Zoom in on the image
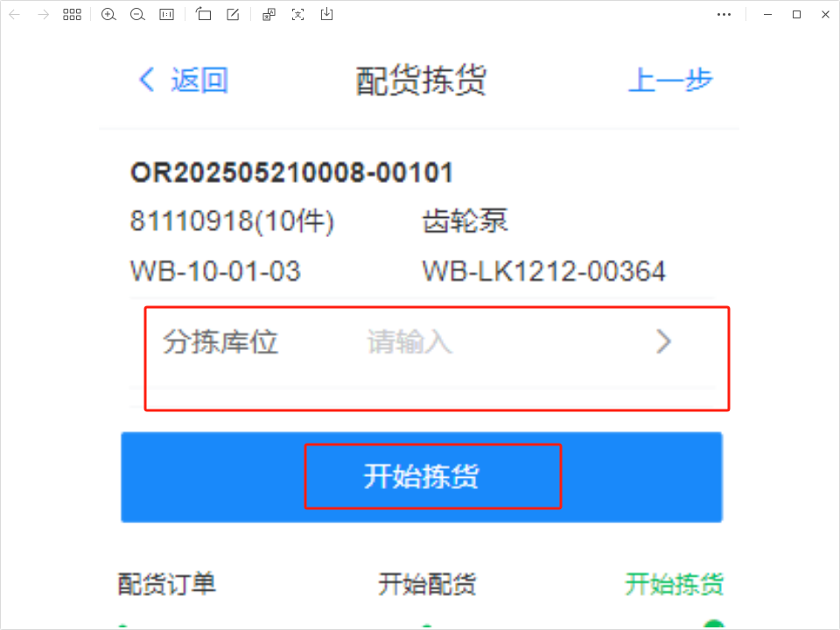The image size is (840, 630). 108,15
